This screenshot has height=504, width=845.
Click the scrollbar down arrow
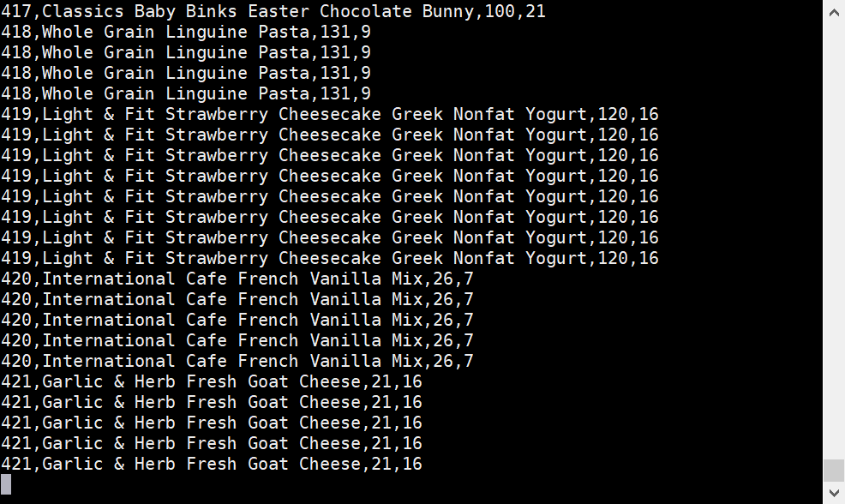[834, 493]
